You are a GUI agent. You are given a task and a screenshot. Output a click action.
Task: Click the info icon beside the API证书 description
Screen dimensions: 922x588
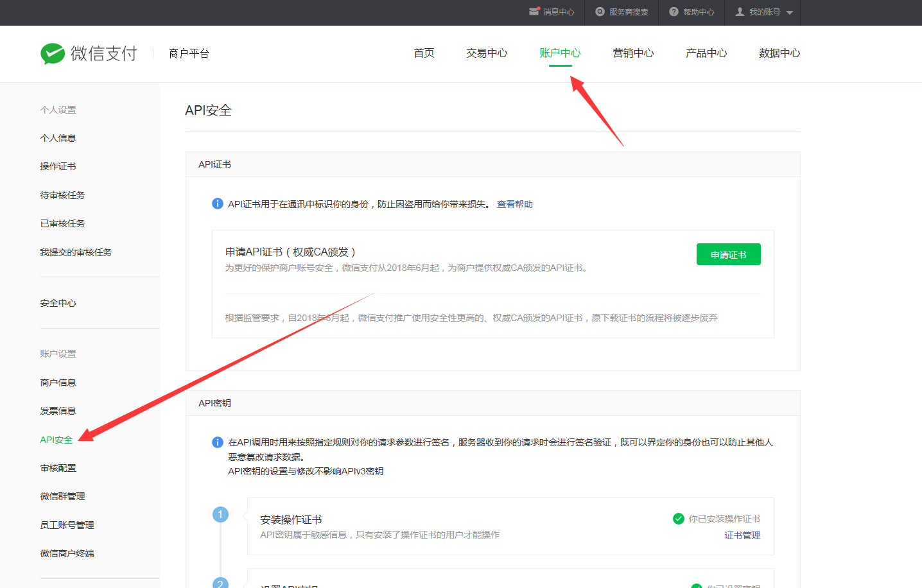pyautogui.click(x=218, y=203)
